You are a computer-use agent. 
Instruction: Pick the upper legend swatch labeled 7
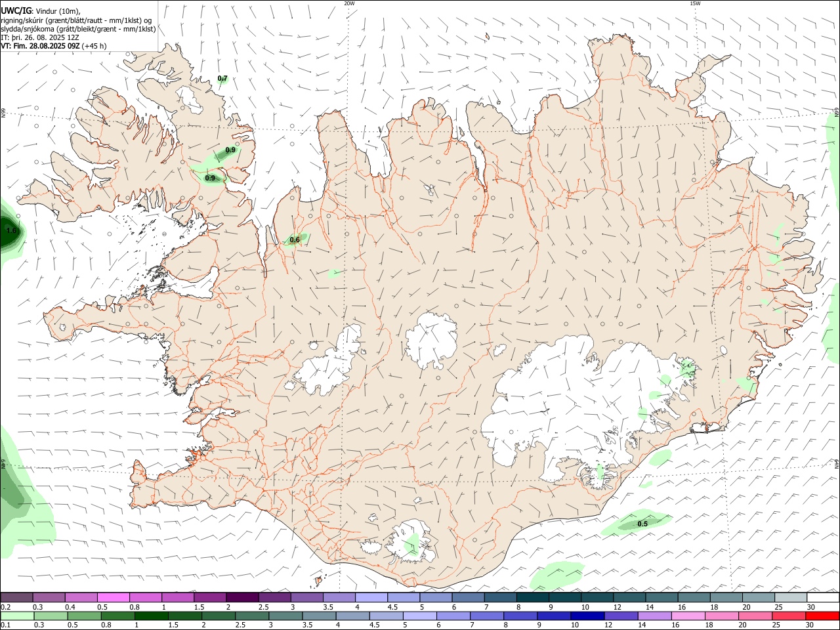point(499,597)
